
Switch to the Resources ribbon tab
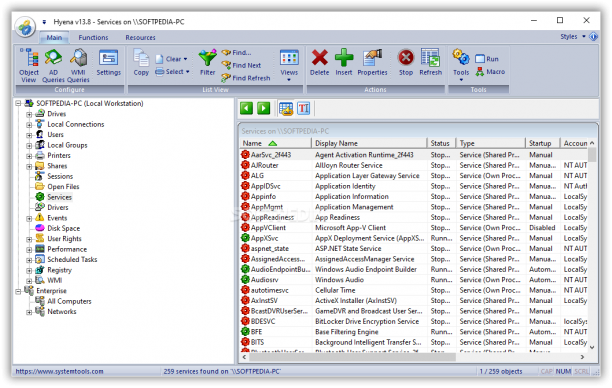pos(141,37)
